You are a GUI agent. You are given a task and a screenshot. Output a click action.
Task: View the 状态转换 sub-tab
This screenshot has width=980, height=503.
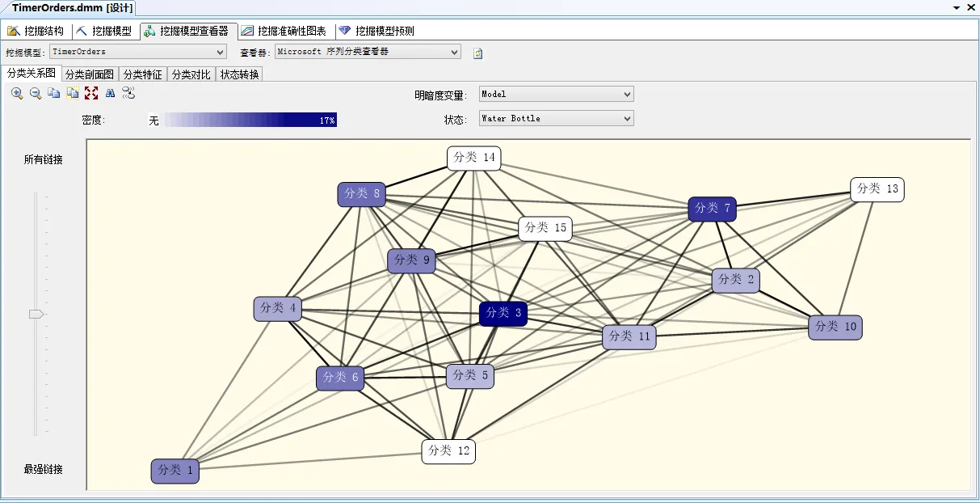click(240, 74)
